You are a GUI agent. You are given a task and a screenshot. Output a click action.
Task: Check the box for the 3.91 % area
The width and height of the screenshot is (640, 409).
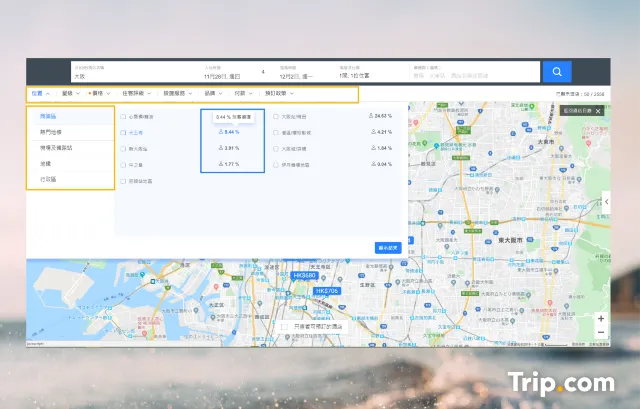(123, 148)
